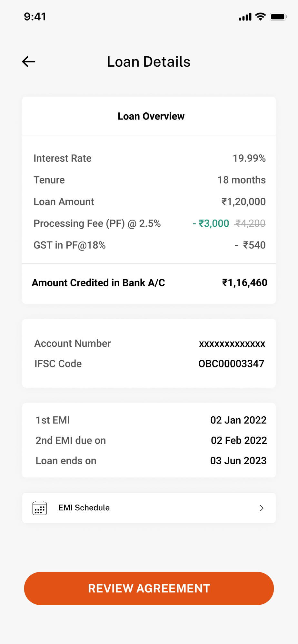Viewport: 298px width, 644px height.
Task: Tap the 18 months tenure value
Action: point(242,180)
